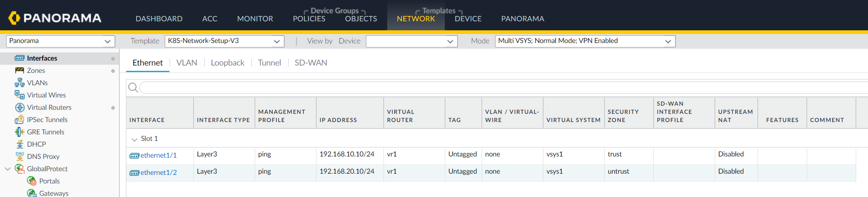The height and width of the screenshot is (197, 868).
Task: Click the Zones icon in sidebar
Action: coord(19,70)
